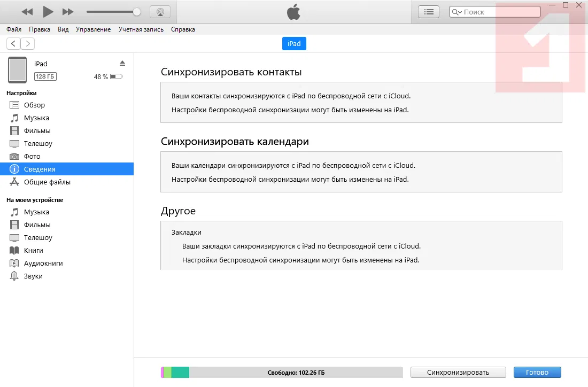
Task: Open Общие файлы in the sidebar
Action: 47,182
